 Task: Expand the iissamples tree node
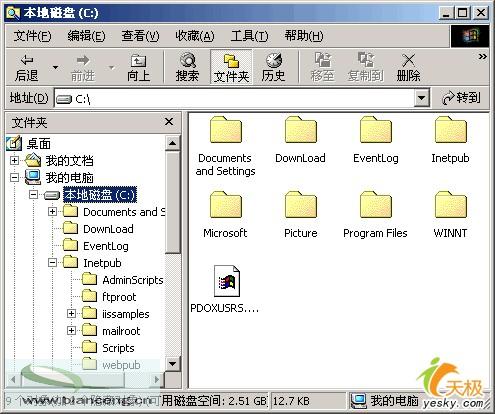(x=71, y=314)
